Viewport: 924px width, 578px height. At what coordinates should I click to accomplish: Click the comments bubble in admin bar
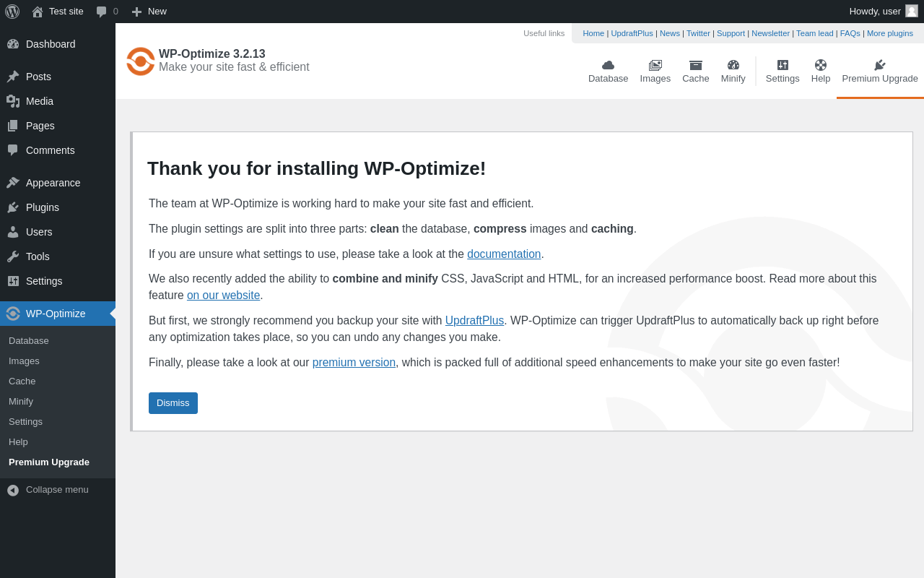(102, 12)
